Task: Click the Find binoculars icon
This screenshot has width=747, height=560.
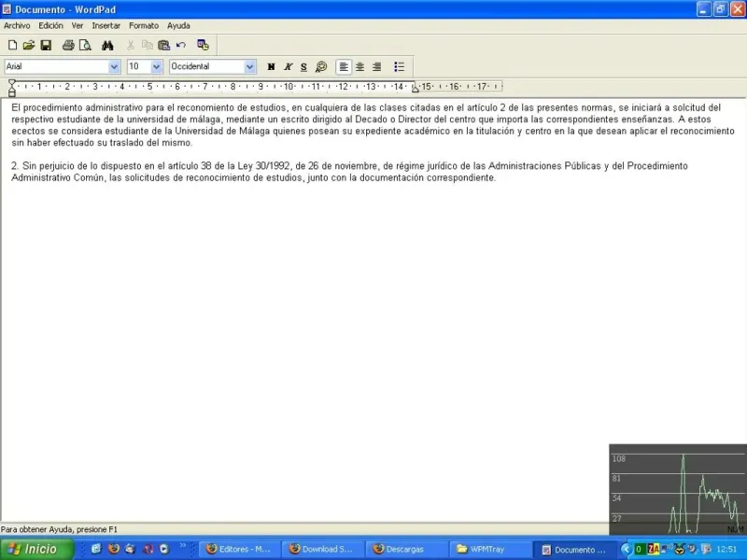Action: [107, 45]
